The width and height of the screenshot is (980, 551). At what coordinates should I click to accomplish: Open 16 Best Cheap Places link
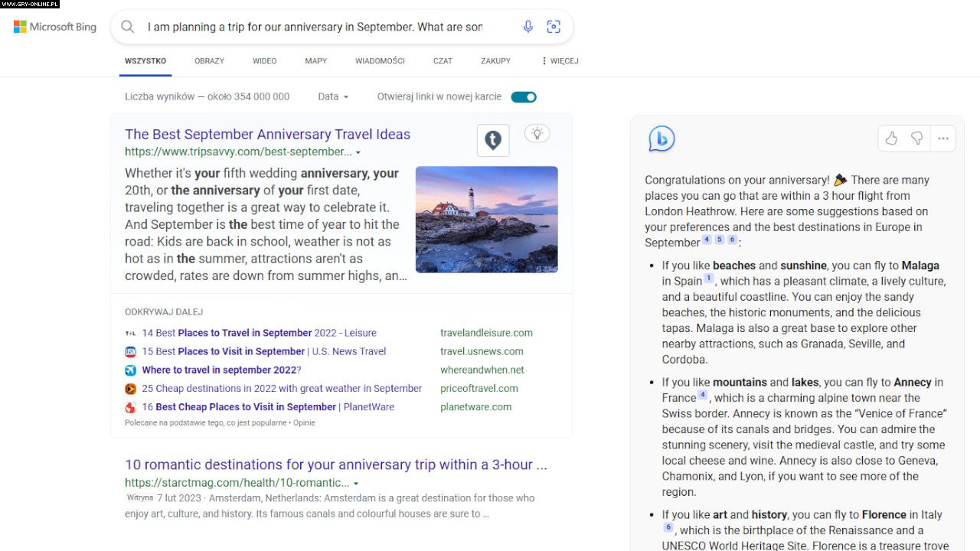(268, 407)
